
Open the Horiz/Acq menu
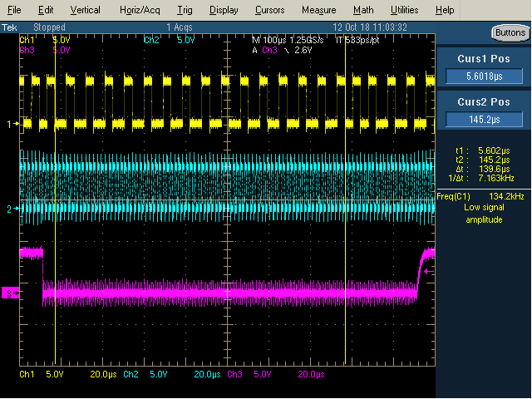coord(140,10)
